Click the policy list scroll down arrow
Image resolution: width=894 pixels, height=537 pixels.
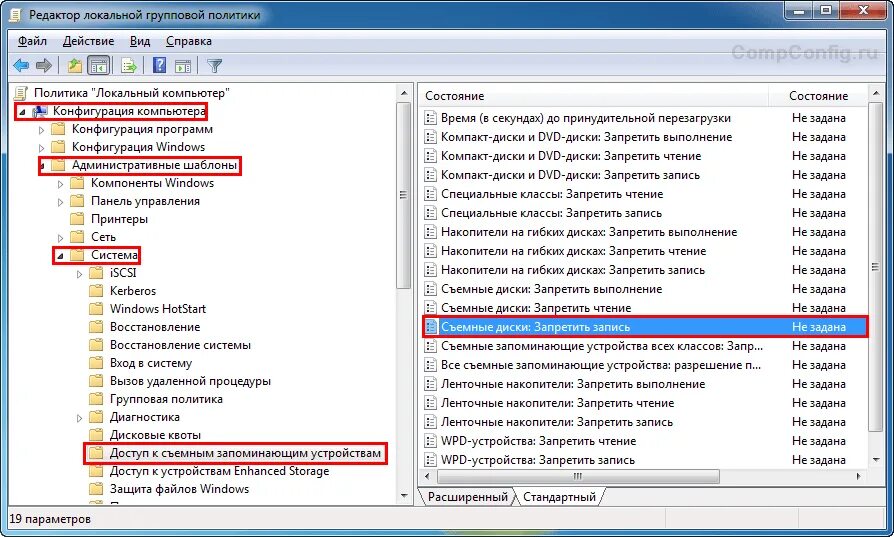[x=876, y=460]
